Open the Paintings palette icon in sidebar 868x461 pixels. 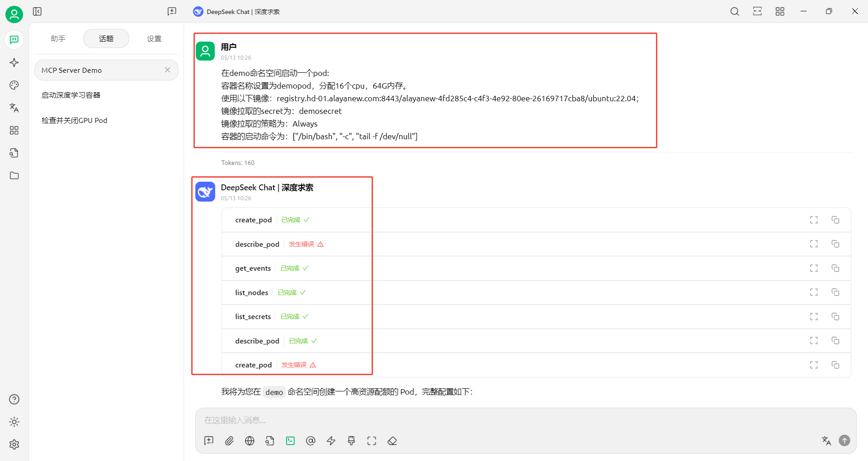pyautogui.click(x=14, y=85)
